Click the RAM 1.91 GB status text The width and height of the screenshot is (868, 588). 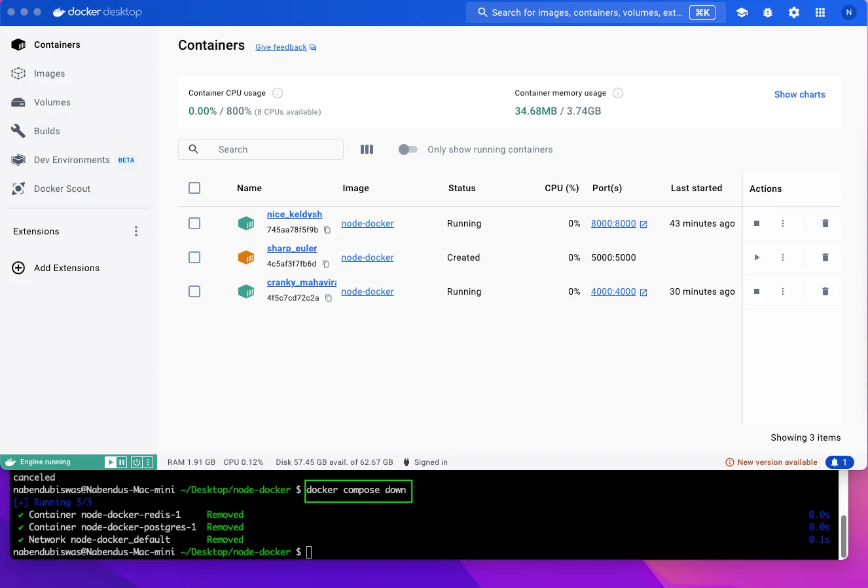(x=191, y=462)
